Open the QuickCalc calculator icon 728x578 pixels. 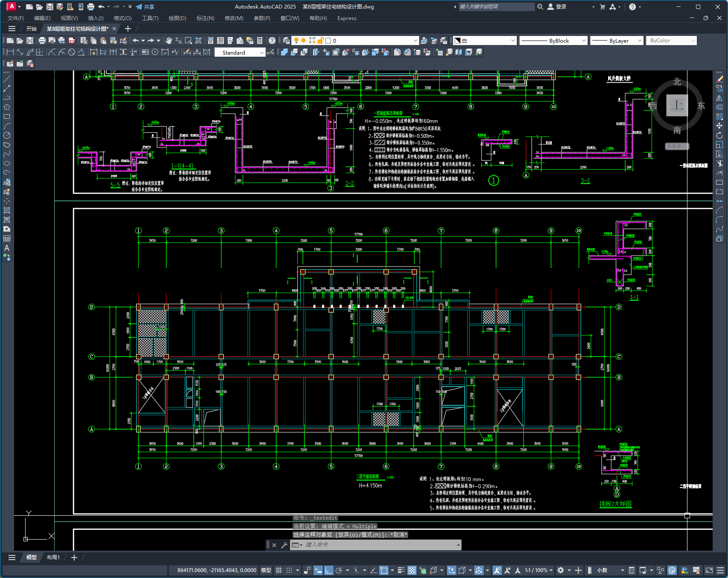[260, 41]
